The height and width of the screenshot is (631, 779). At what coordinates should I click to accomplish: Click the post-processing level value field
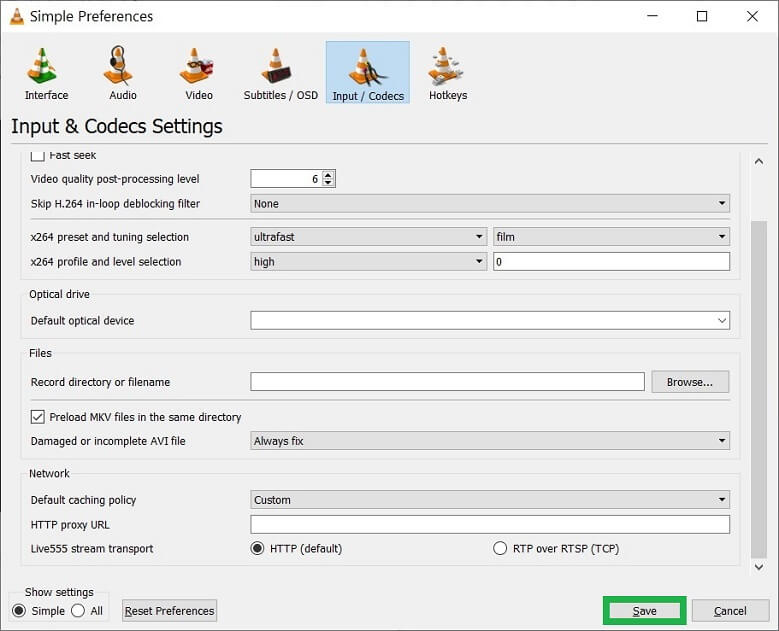tap(287, 179)
